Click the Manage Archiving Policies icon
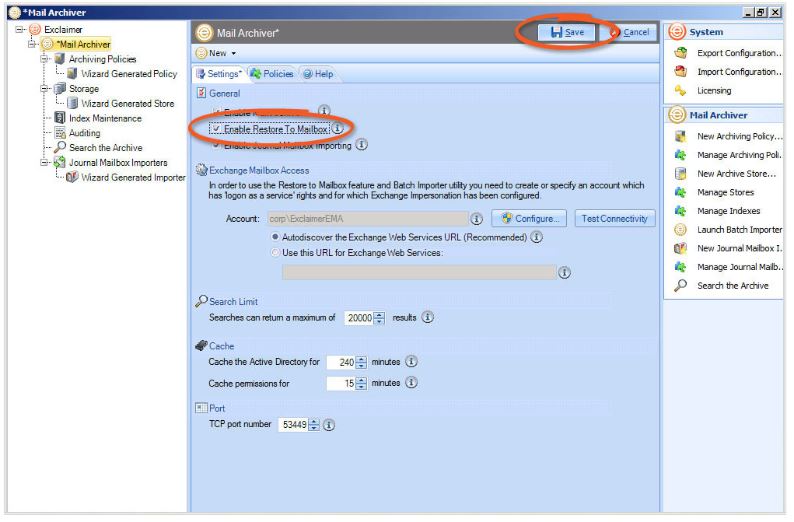 coord(681,155)
